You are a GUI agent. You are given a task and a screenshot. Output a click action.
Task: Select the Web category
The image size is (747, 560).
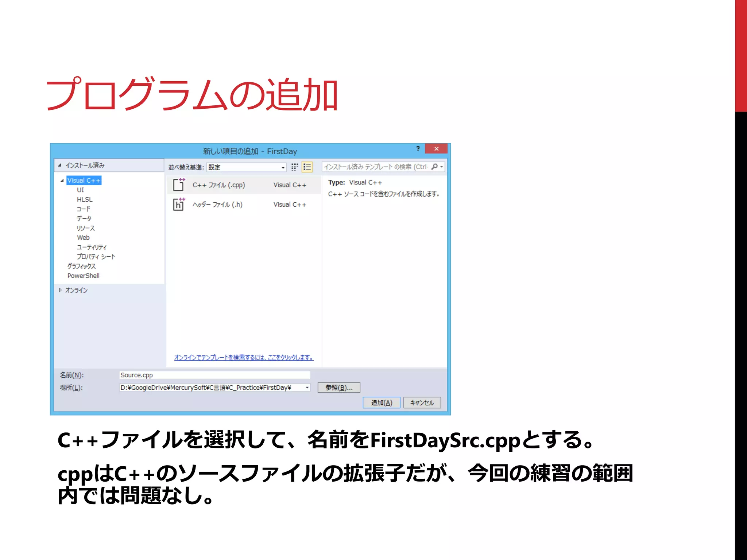83,237
